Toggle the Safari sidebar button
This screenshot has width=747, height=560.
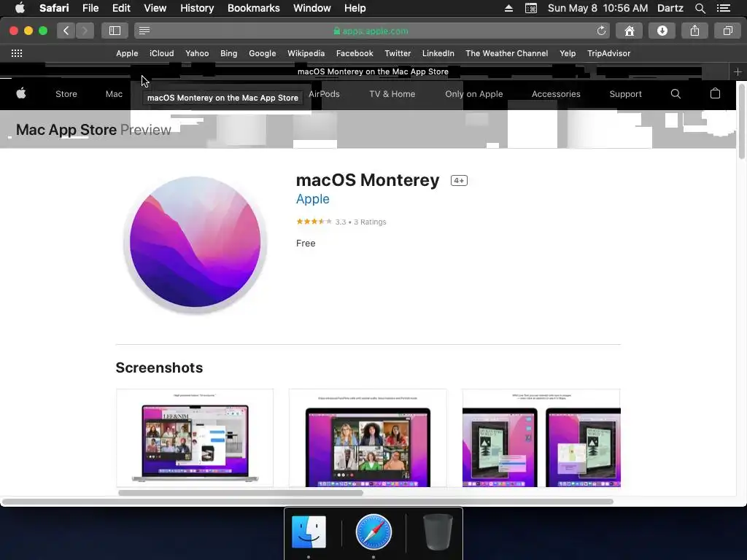(x=115, y=31)
